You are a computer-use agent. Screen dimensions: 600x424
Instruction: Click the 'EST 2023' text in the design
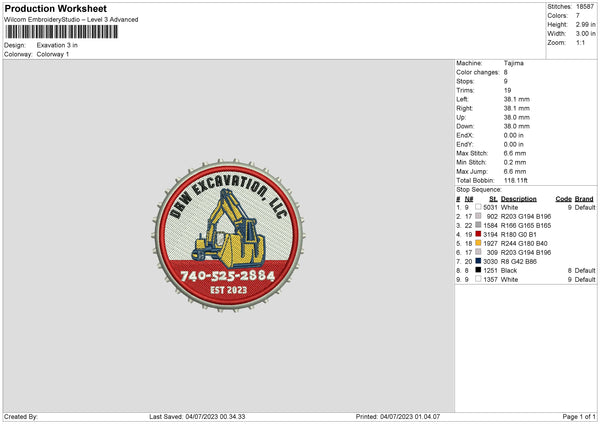(x=228, y=290)
